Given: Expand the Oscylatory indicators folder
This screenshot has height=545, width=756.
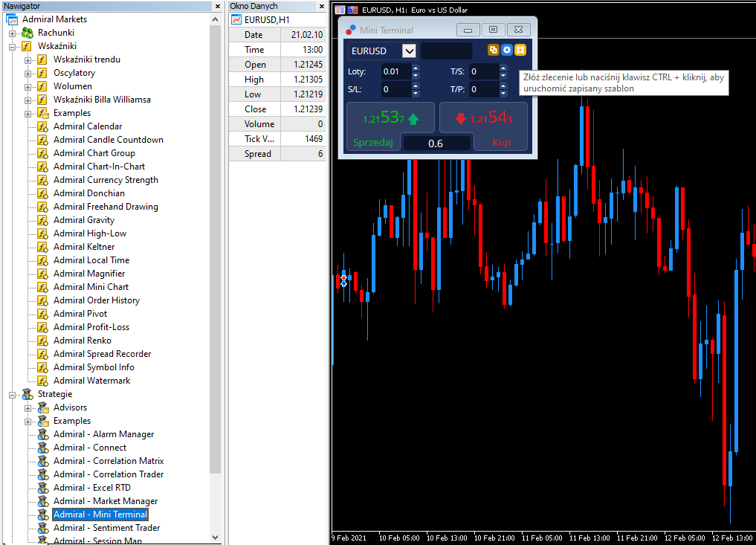Looking at the screenshot, I should point(28,74).
